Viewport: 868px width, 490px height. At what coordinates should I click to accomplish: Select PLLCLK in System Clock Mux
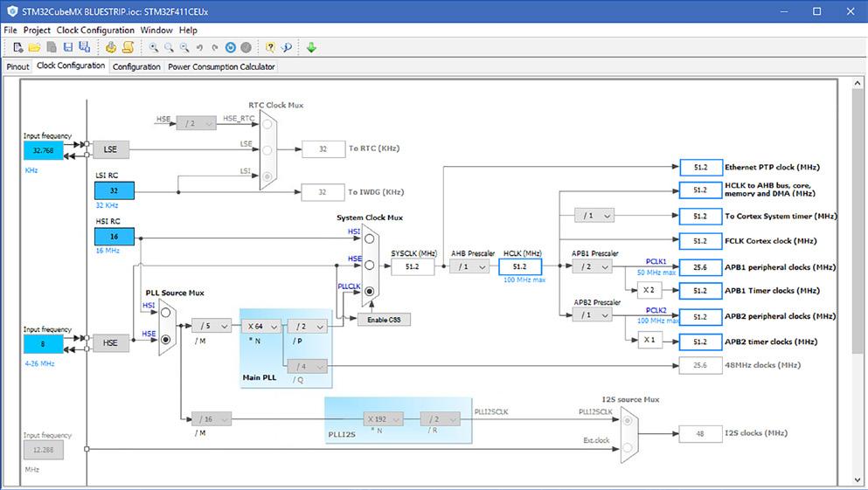pos(369,291)
